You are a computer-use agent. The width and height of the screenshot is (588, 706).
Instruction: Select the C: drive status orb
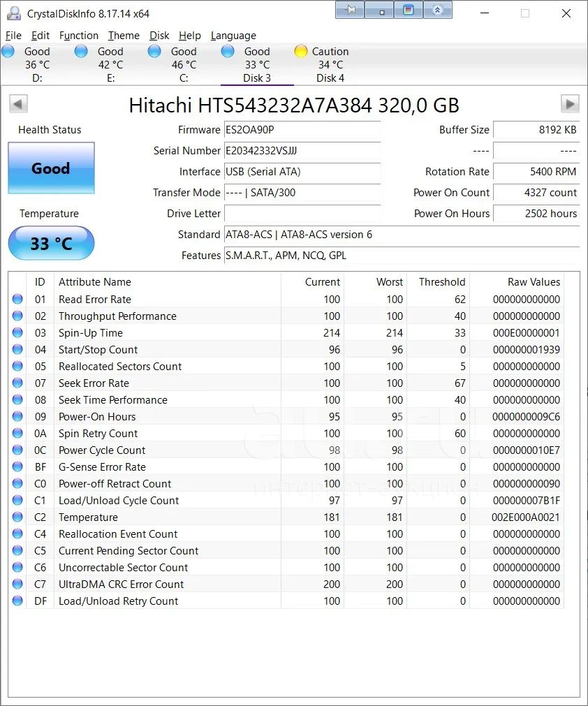point(154,52)
